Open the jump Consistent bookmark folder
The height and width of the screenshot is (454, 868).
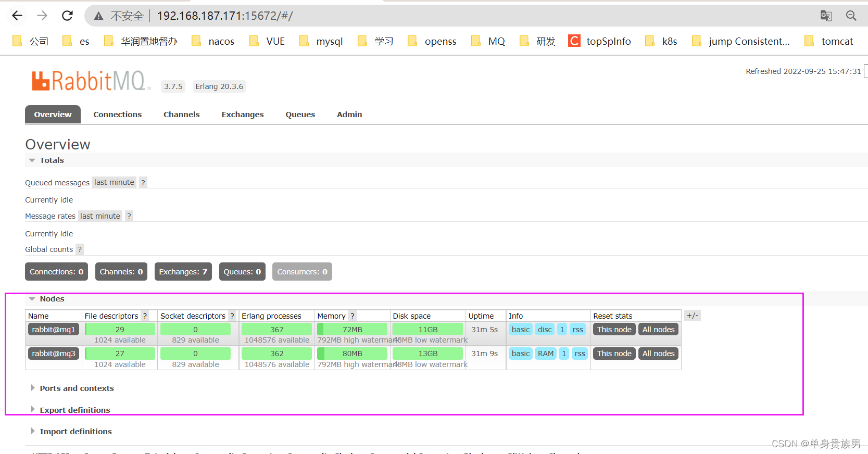coord(741,41)
